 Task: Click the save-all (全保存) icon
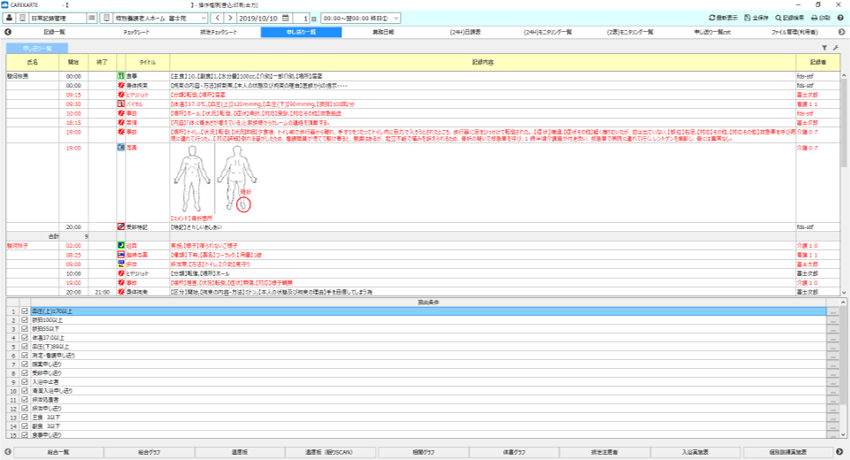pyautogui.click(x=747, y=18)
